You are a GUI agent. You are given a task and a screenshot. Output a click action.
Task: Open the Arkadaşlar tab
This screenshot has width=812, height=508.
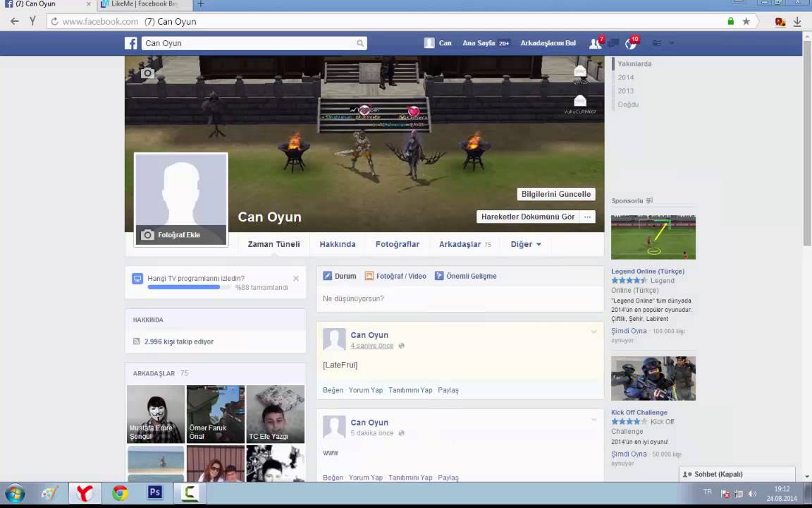tap(465, 244)
